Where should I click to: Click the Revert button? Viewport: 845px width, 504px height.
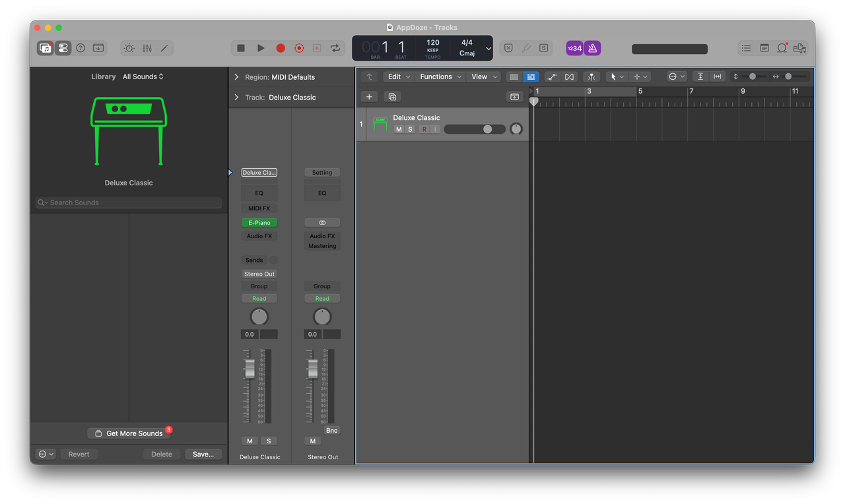(x=79, y=454)
